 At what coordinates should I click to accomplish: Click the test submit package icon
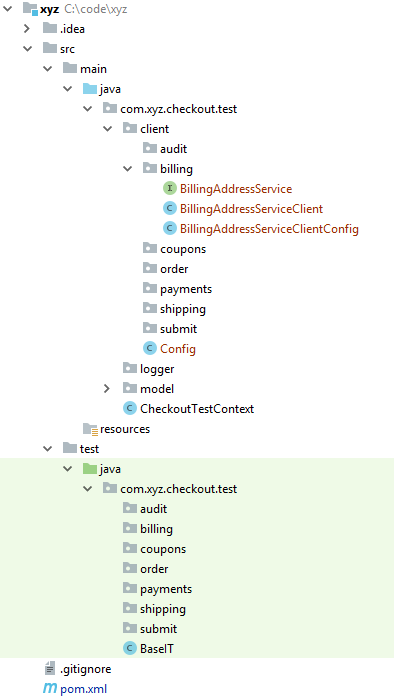130,629
